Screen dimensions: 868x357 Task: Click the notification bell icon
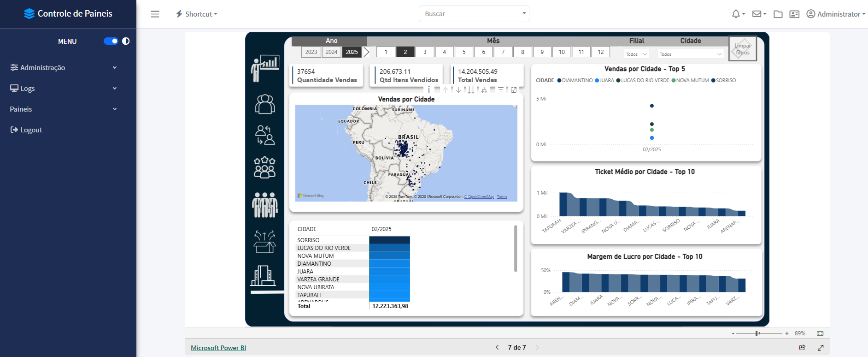pos(736,14)
